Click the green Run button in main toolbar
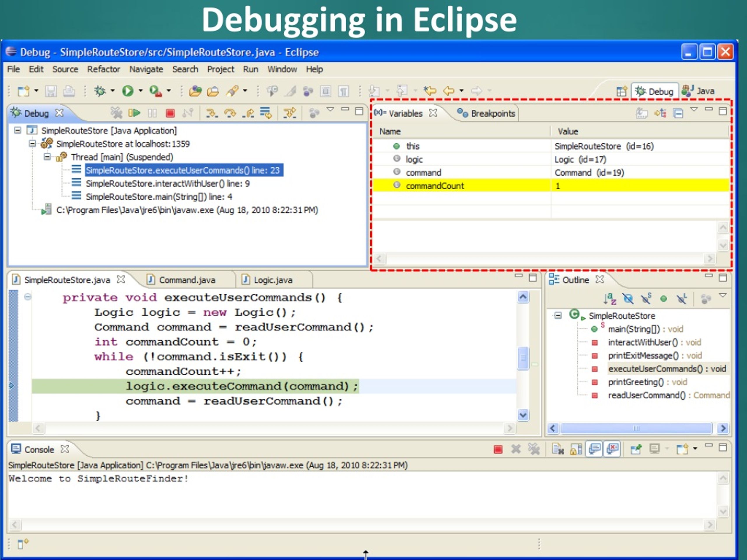The image size is (747, 560). 128,91
